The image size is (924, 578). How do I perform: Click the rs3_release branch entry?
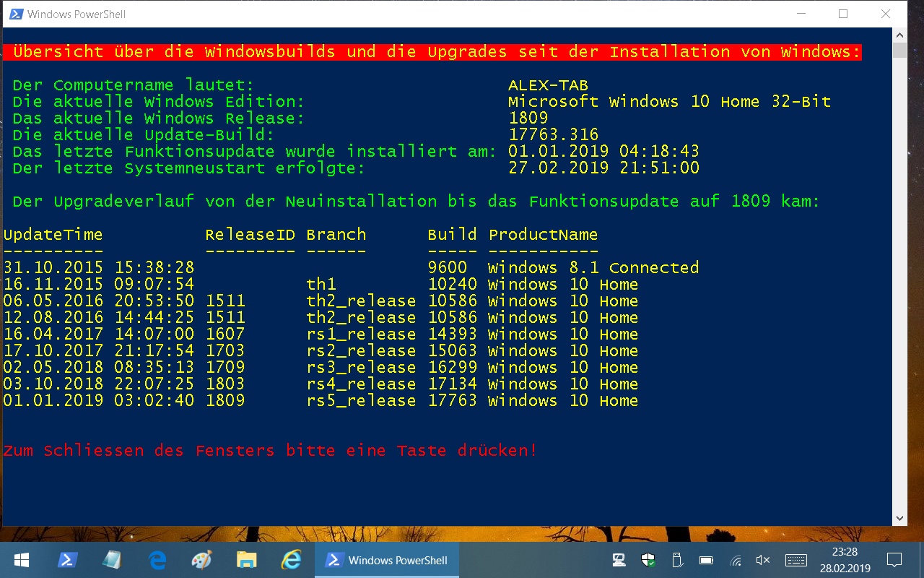[x=361, y=368]
